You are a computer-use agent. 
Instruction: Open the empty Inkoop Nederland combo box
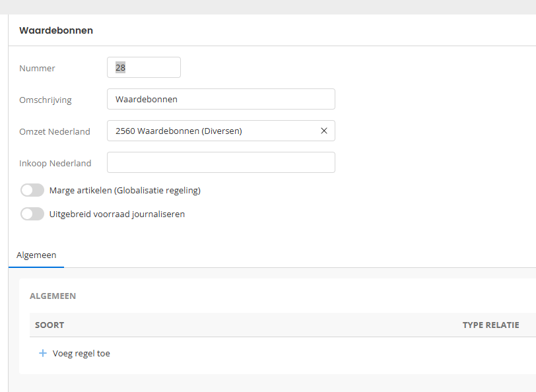tap(220, 162)
